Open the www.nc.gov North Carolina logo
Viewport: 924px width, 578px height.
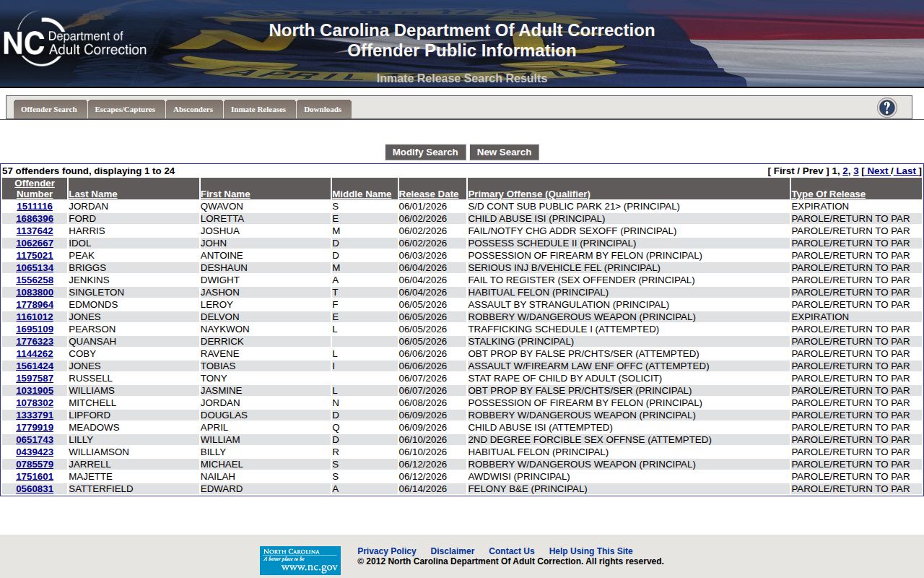click(300, 560)
